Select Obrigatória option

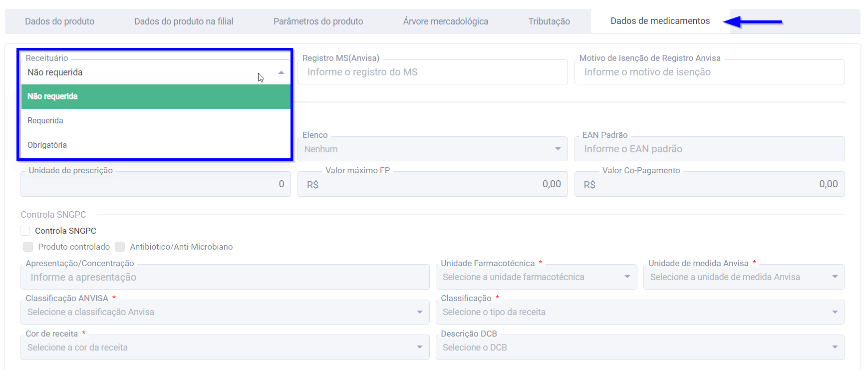(x=156, y=145)
